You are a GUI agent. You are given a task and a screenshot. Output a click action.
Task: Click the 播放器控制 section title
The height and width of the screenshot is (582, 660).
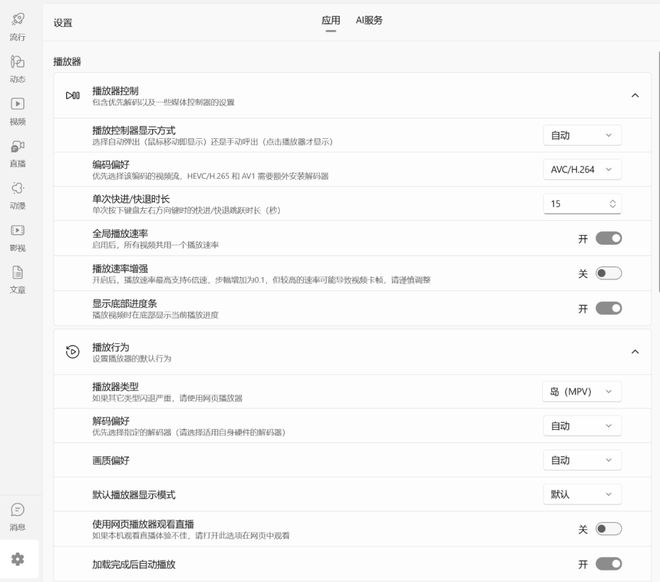[x=115, y=91]
